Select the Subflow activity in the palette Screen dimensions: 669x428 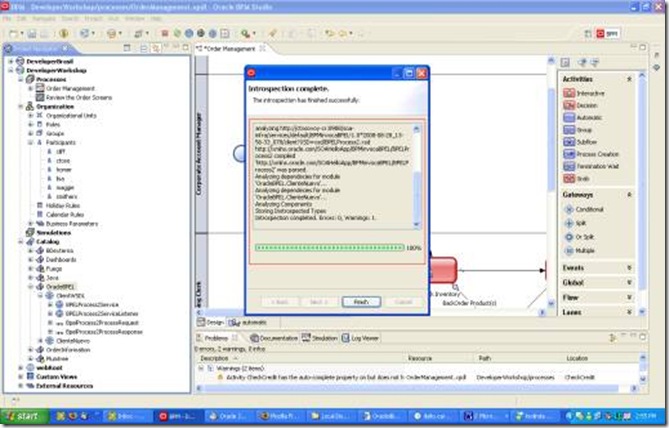tap(580, 142)
